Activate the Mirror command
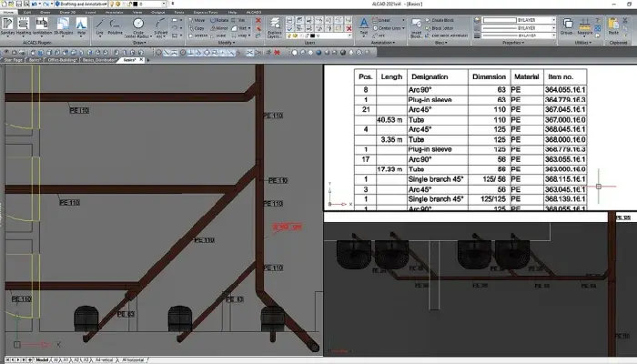 pyautogui.click(x=219, y=28)
